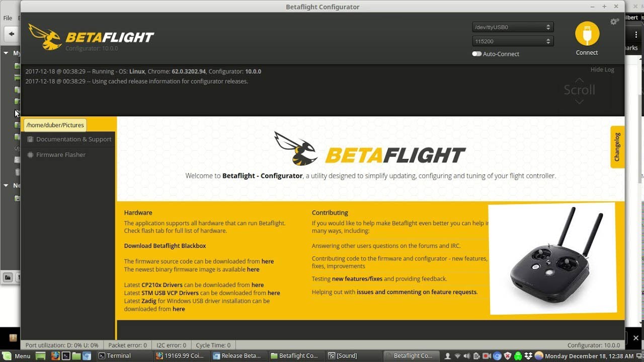This screenshot has width=644, height=362.
Task: Click shield firewall tray icon
Action: click(x=508, y=356)
